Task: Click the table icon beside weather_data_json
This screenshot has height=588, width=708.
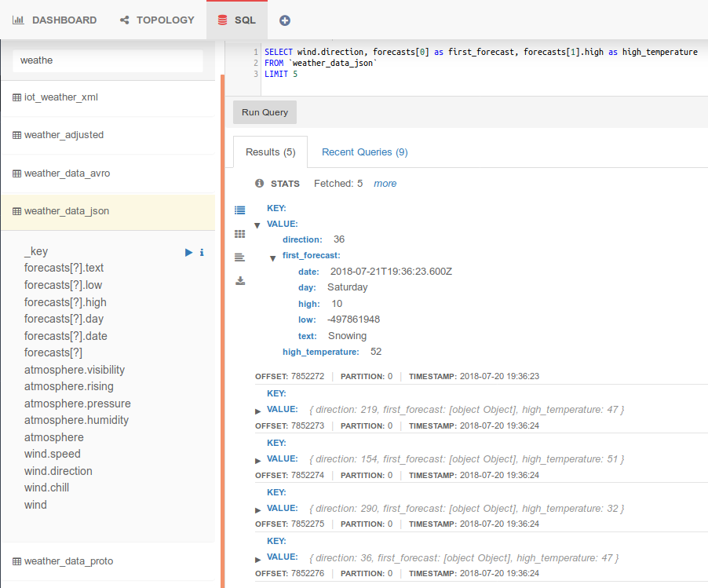Action: coord(16,211)
